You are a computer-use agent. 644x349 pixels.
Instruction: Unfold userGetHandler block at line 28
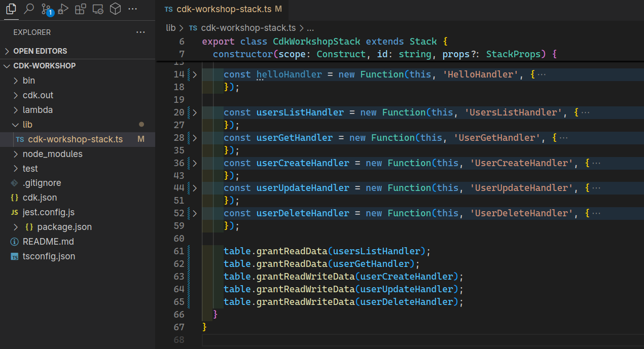pos(195,138)
